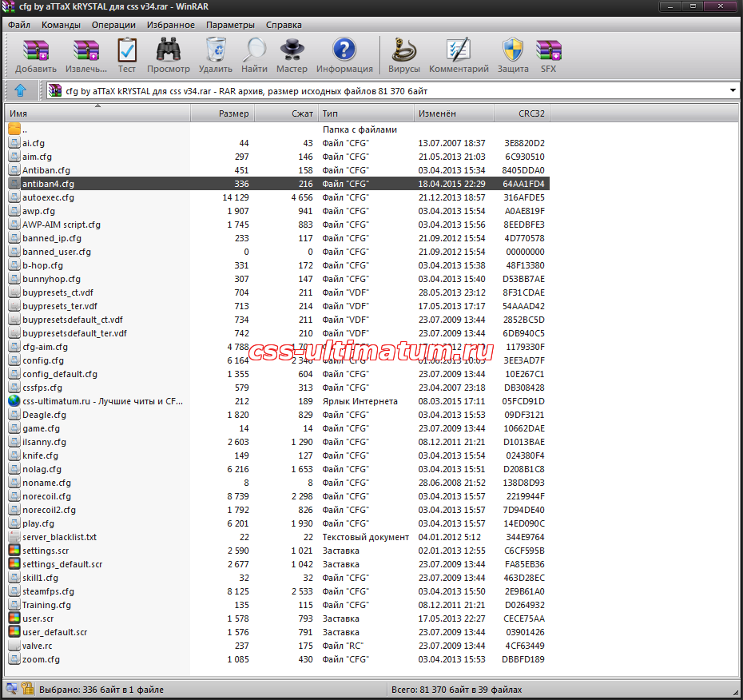Click the parent folder '..' icon
This screenshot has width=743, height=700.
click(14, 129)
